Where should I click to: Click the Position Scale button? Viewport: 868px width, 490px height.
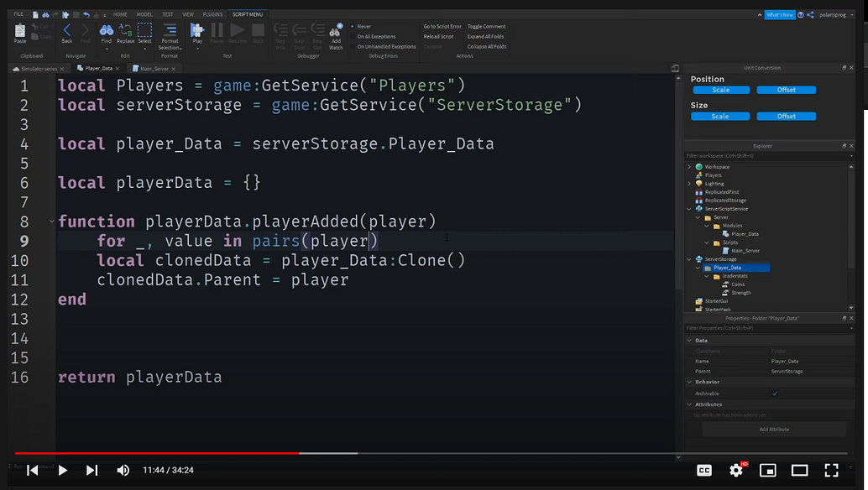pos(720,90)
